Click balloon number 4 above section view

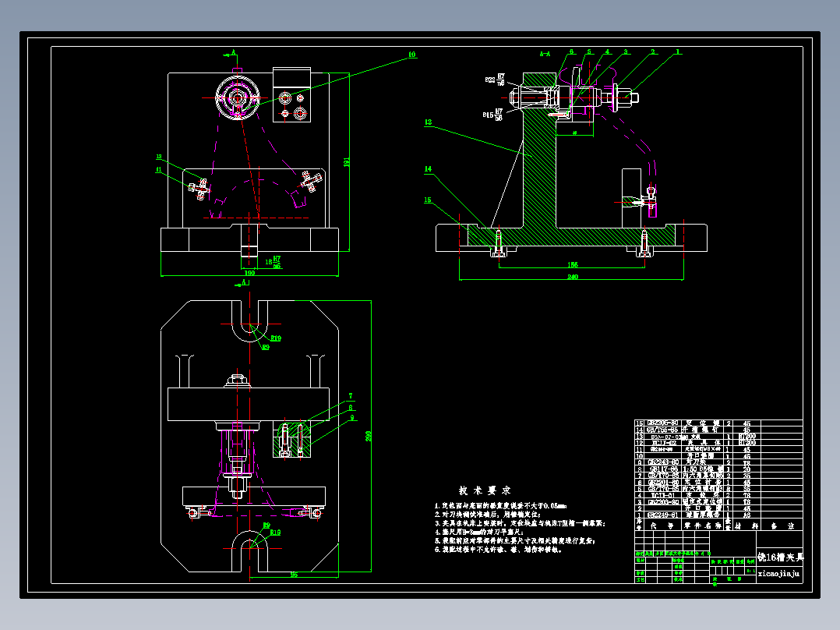point(608,52)
